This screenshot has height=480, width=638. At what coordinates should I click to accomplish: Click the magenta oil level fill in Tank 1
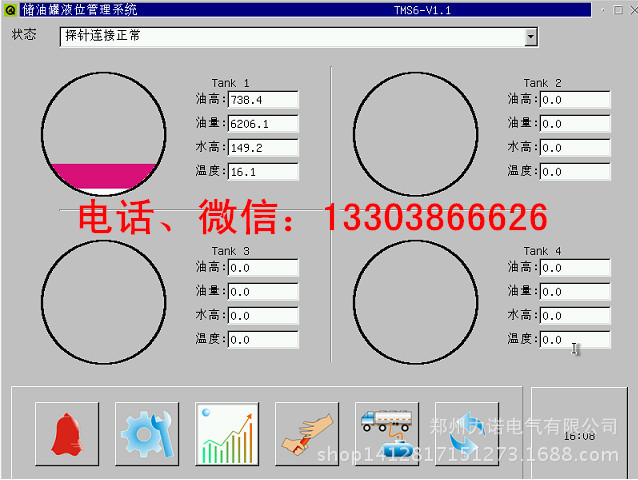pyautogui.click(x=104, y=176)
